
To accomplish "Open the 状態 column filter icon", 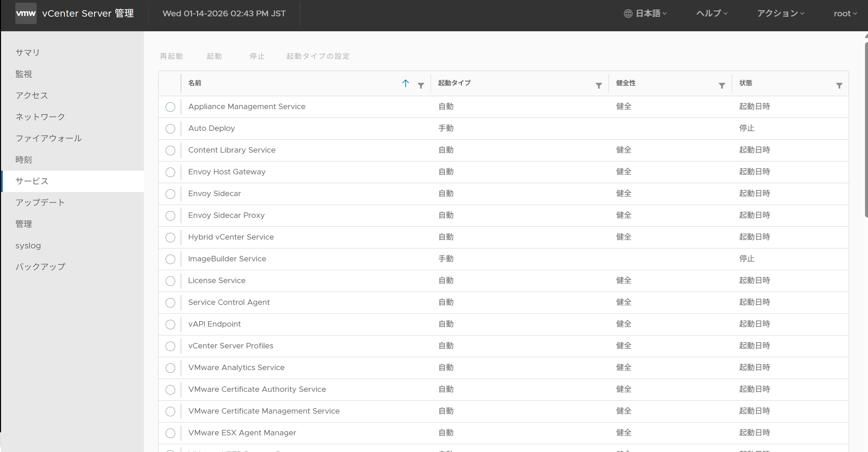I will pos(839,86).
